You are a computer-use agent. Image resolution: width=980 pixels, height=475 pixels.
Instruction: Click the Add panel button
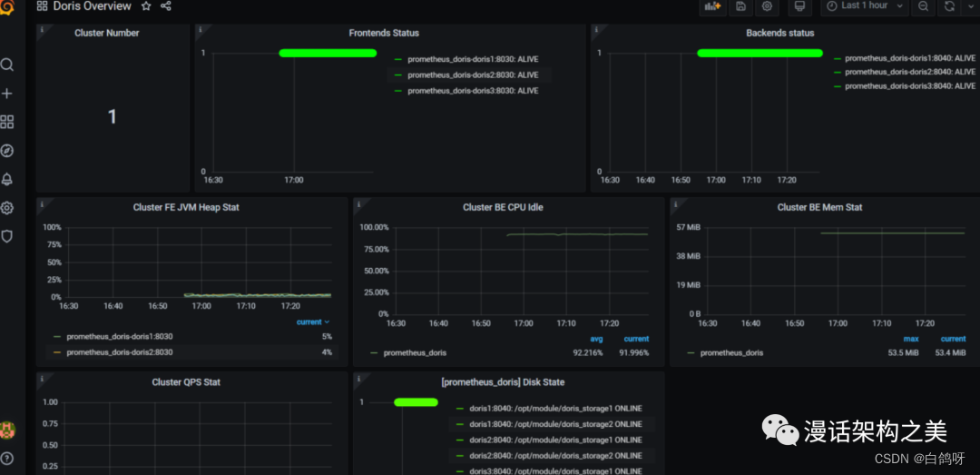coord(712,6)
